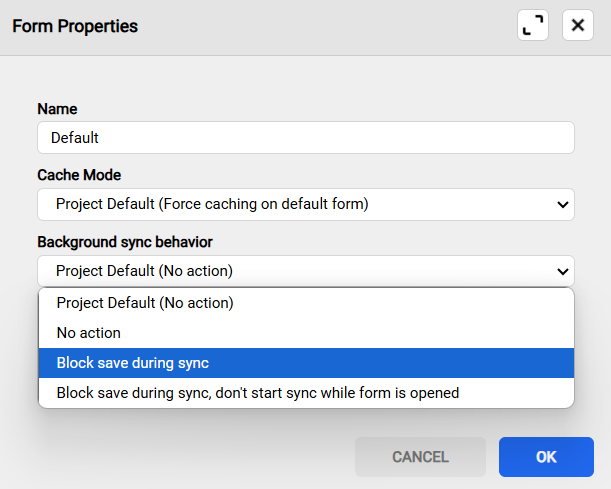Close the Form Properties dialog with X
The height and width of the screenshot is (489, 611).
pyautogui.click(x=577, y=26)
